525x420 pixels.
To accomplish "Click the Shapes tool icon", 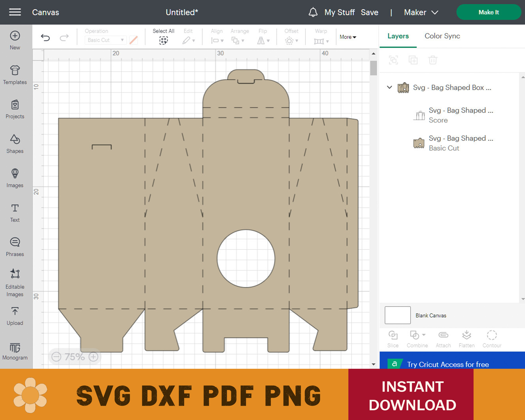I will point(15,139).
